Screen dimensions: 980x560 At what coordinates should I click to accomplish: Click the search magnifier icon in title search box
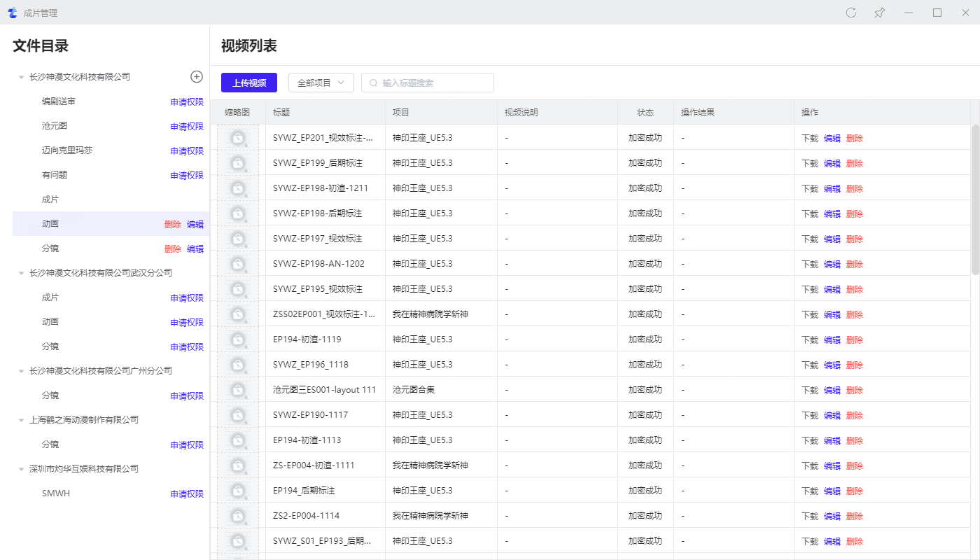point(373,83)
